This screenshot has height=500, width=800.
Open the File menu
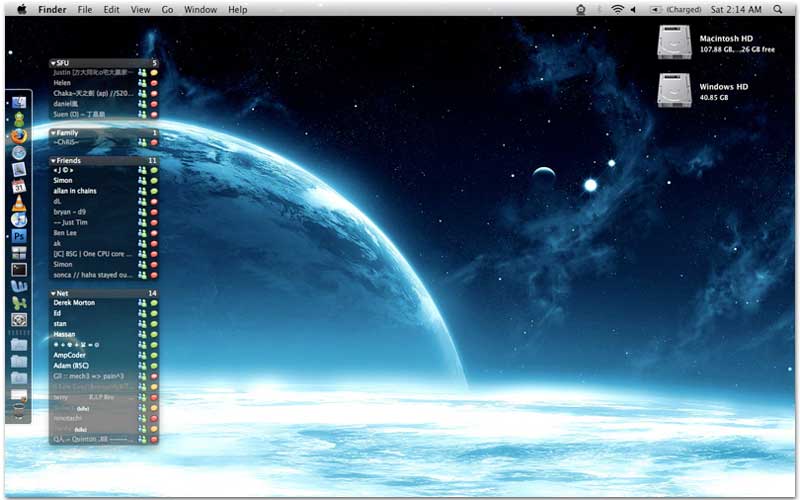85,9
